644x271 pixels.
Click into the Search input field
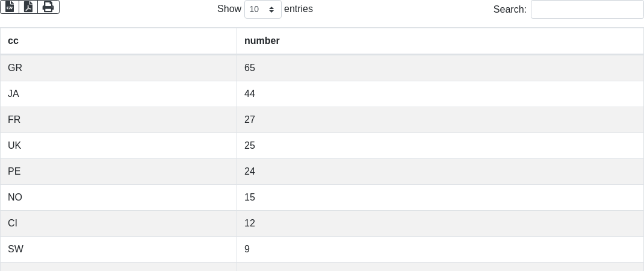(587, 9)
